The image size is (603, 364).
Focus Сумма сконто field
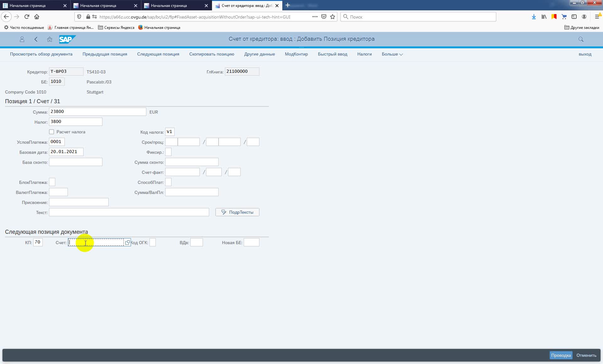tap(192, 162)
